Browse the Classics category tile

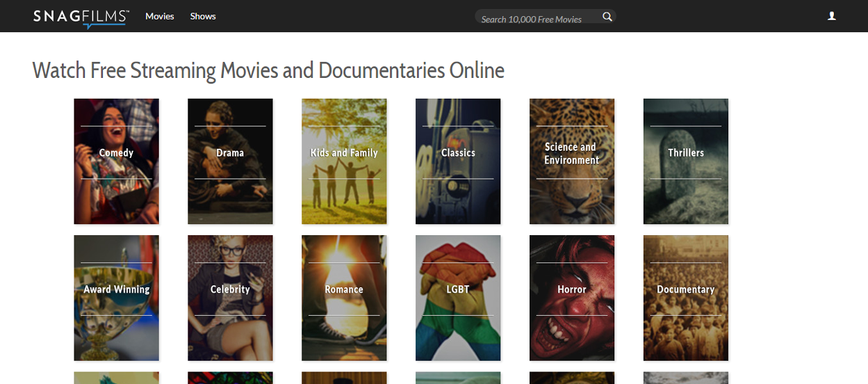[x=458, y=161]
